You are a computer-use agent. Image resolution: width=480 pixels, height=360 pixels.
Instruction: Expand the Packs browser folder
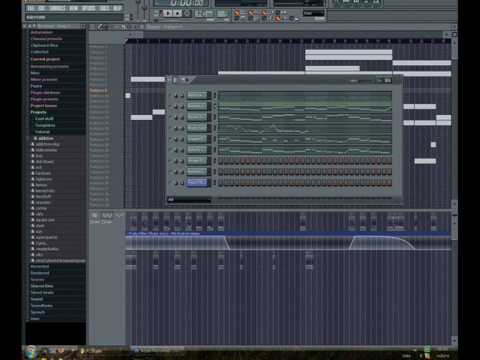(x=36, y=86)
